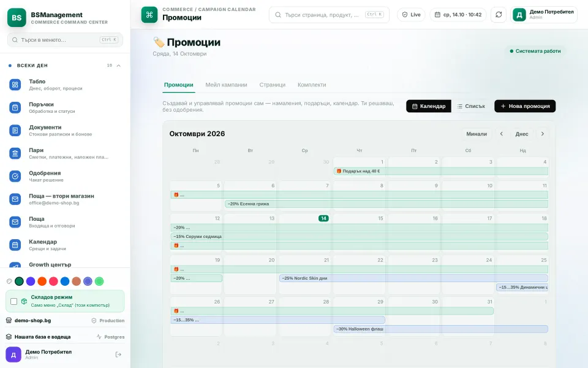The image size is (588, 368).
Task: Open Поща — втори магазин mail icon
Action: (15, 199)
